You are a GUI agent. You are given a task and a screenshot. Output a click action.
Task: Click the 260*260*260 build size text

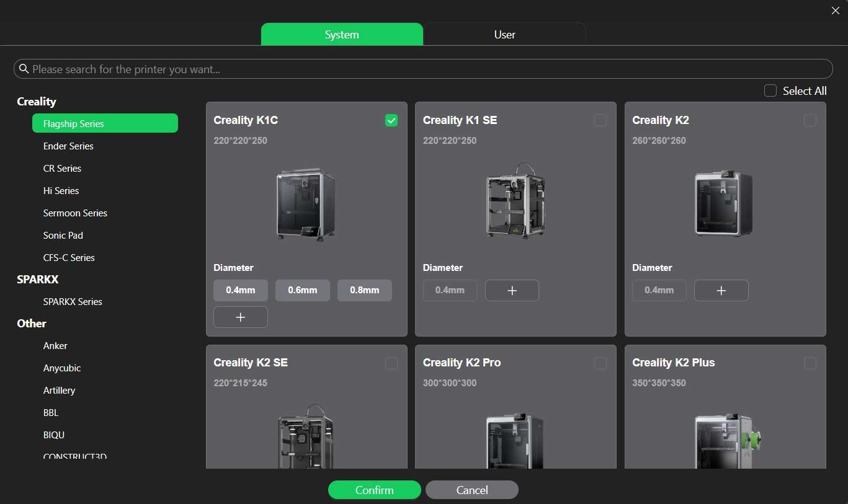click(x=659, y=141)
